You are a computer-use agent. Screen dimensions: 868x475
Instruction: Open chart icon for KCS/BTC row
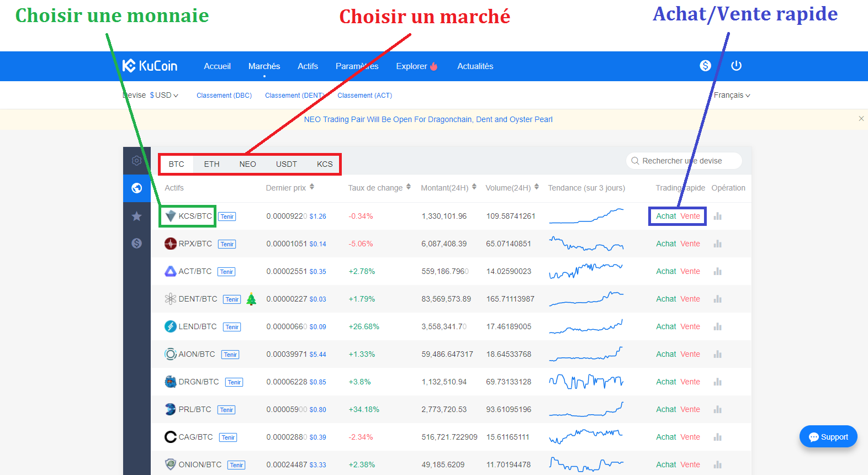pos(717,216)
